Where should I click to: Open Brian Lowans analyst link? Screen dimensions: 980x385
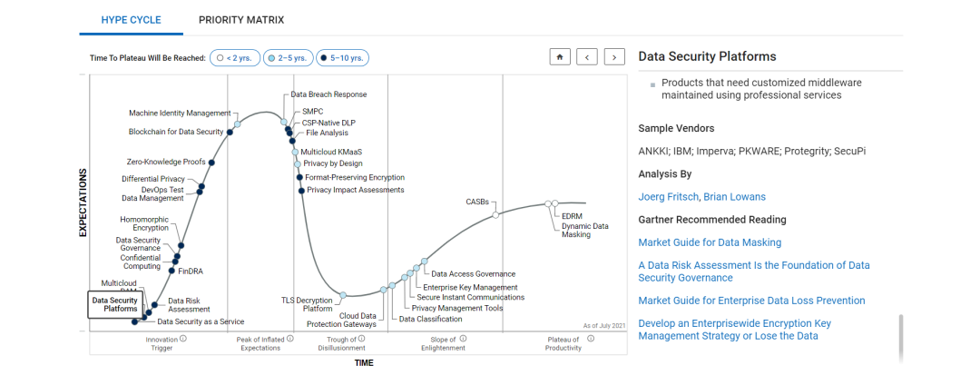[734, 197]
